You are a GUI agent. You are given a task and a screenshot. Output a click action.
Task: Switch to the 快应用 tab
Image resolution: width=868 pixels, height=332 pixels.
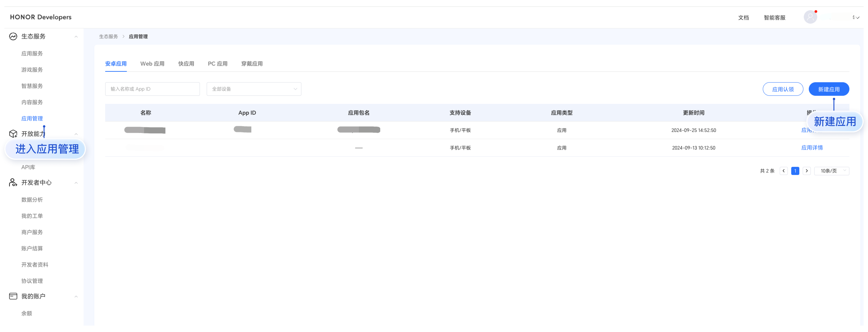(x=186, y=64)
